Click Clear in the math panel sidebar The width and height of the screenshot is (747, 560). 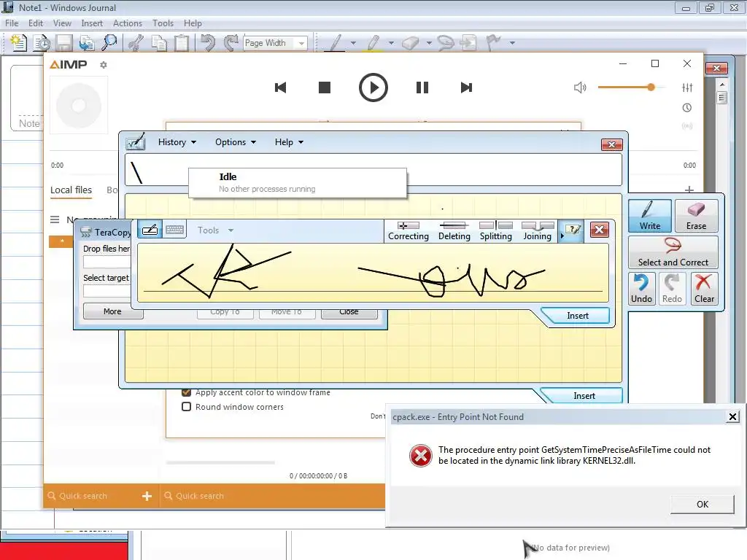704,289
